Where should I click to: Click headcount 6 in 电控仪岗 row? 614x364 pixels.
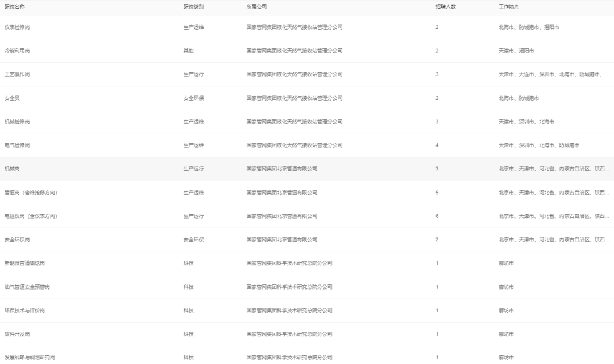coord(437,216)
